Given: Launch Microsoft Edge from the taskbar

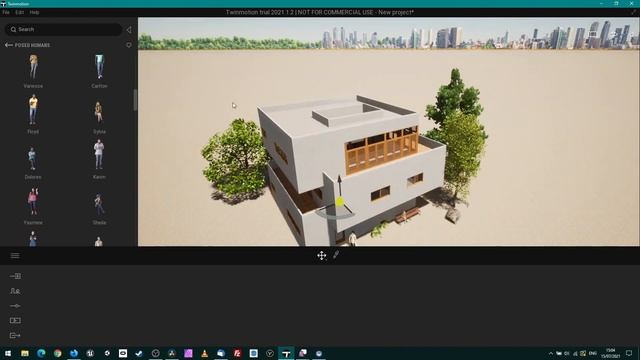Looking at the screenshot, I should click(x=41, y=353).
